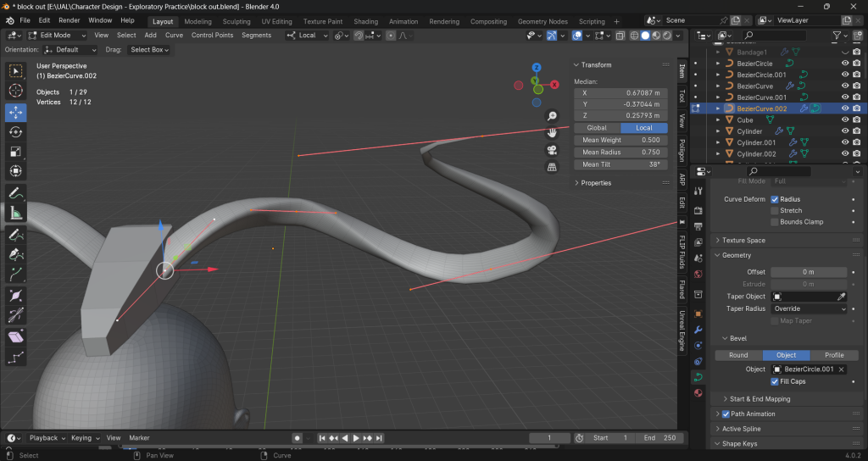The height and width of the screenshot is (461, 868).
Task: Select the Tilt tool
Action: [15, 315]
